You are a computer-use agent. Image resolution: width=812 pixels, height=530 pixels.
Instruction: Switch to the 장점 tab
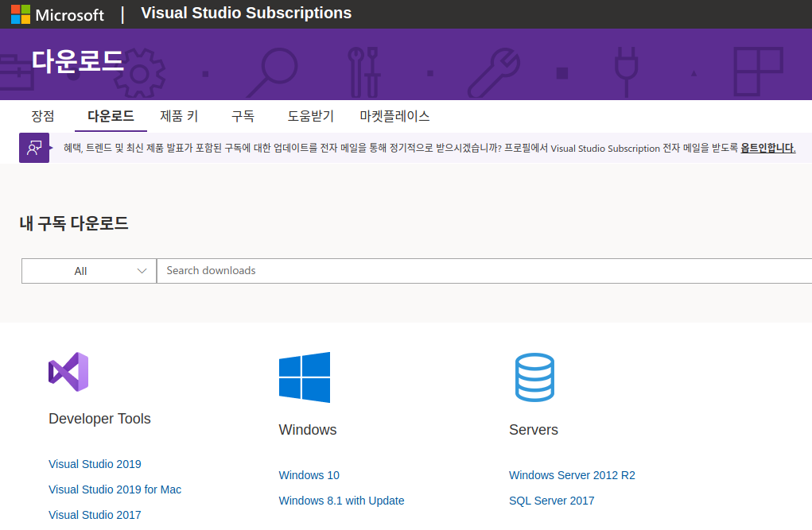tap(42, 116)
